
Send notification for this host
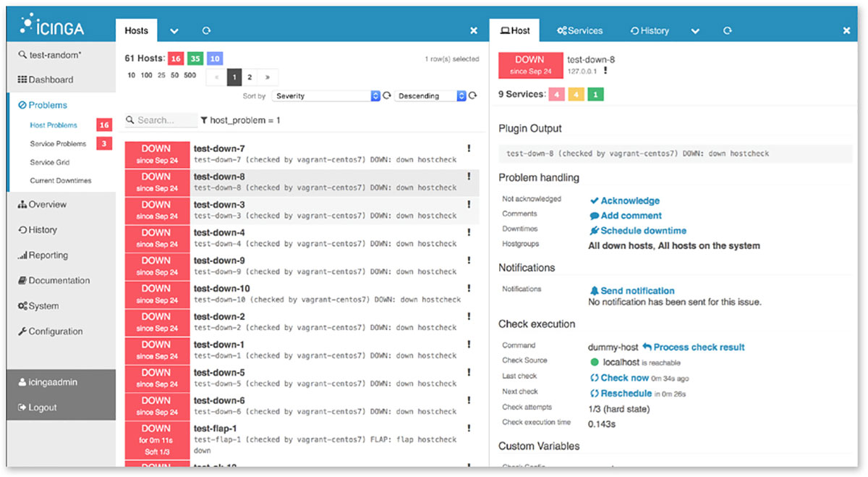[632, 290]
